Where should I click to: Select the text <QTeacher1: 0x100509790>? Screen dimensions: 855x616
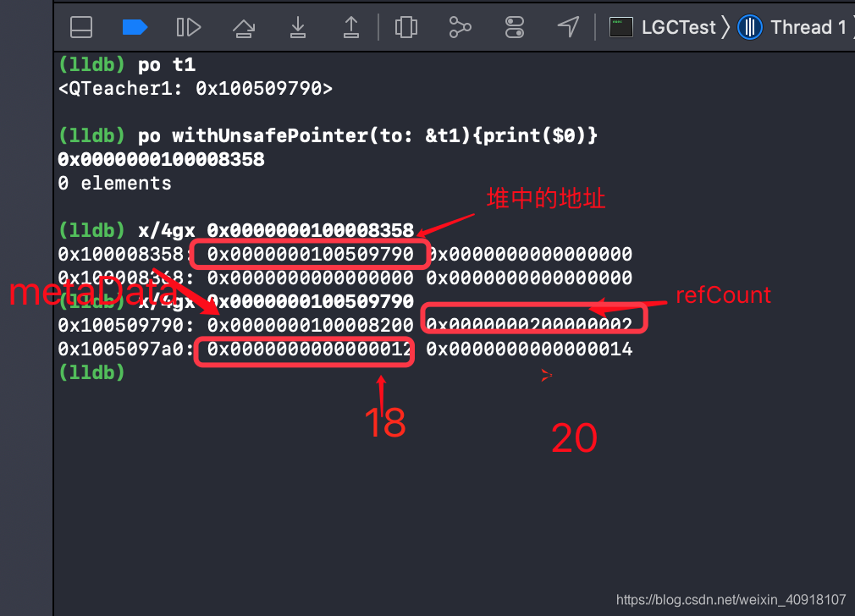pos(196,88)
